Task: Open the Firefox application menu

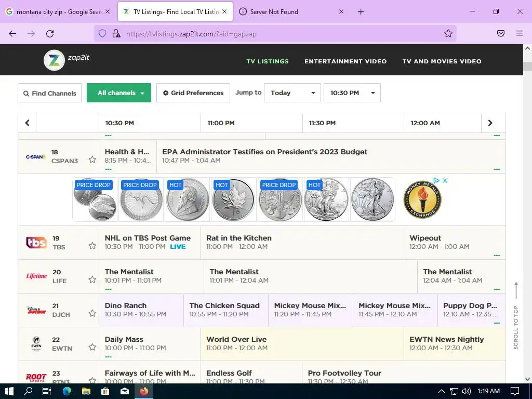Action: [520, 33]
